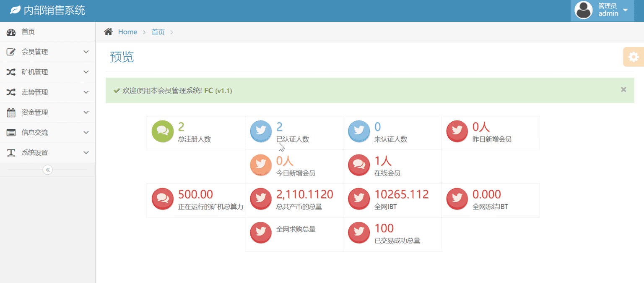Click the red bird icon for 全网IBT
Viewport: 644px width, 283px height.
pos(358,199)
